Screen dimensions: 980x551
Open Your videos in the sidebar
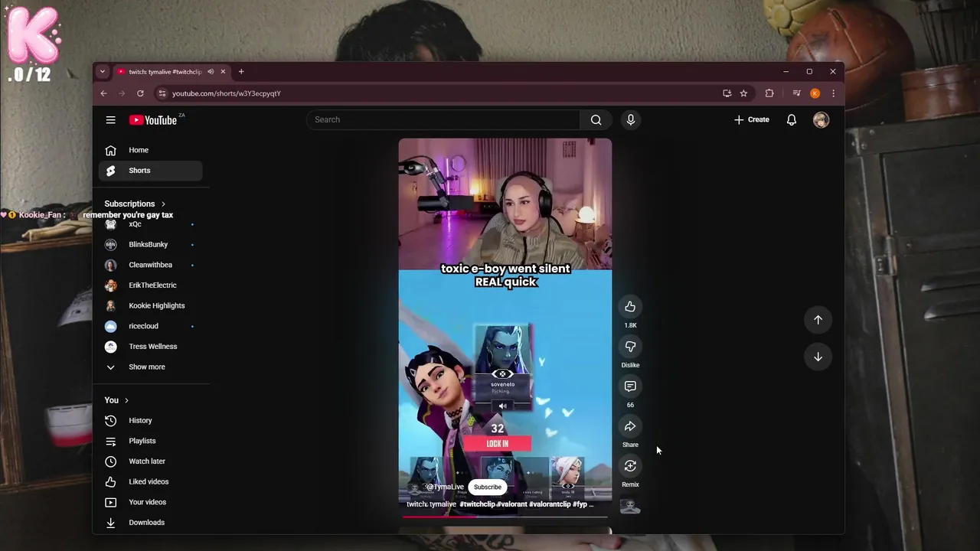(150, 502)
